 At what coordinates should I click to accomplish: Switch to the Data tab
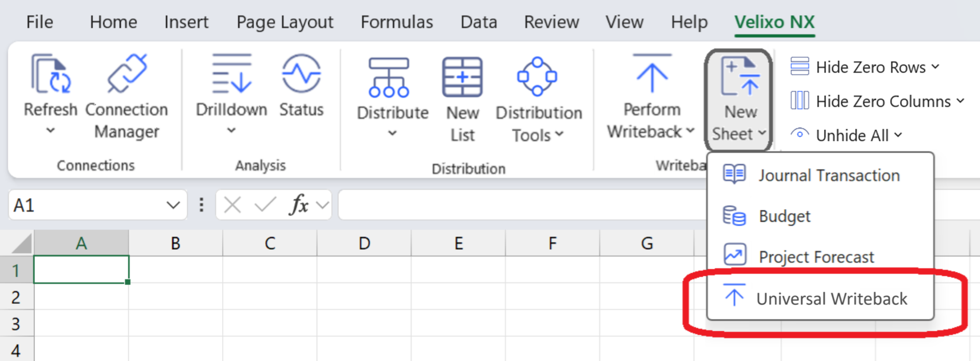click(x=479, y=22)
